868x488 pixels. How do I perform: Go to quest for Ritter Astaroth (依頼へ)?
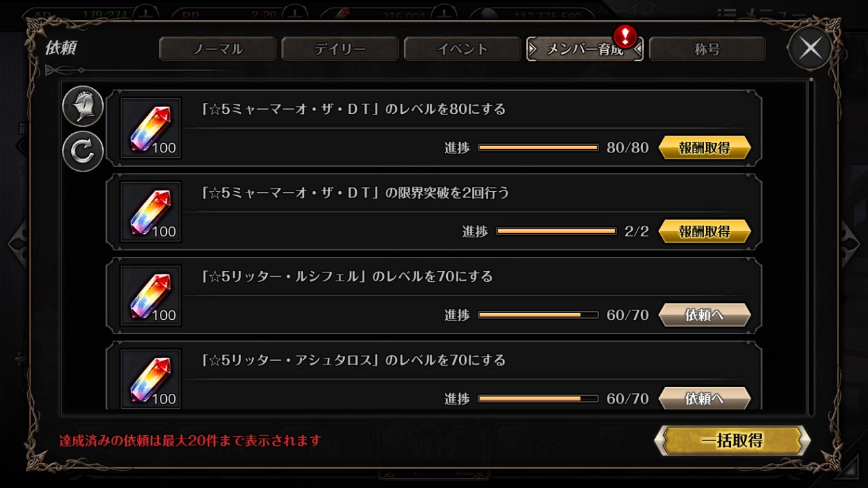pyautogui.click(x=705, y=399)
